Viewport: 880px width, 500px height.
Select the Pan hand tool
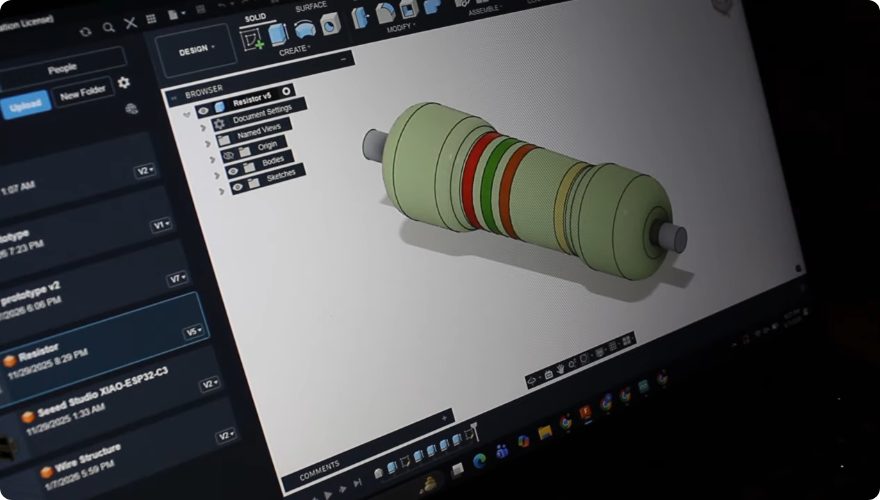point(561,369)
